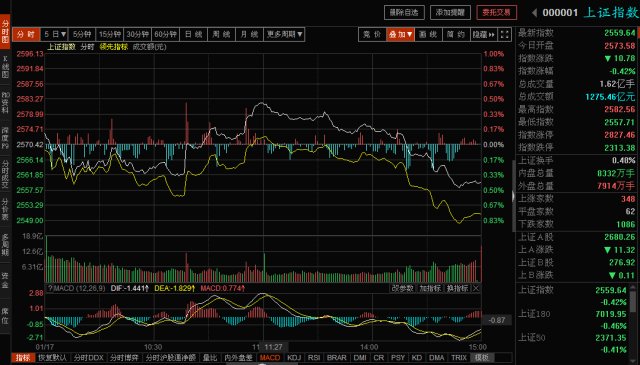
Task: Switch to the 60分钟 period
Action: click(x=165, y=34)
